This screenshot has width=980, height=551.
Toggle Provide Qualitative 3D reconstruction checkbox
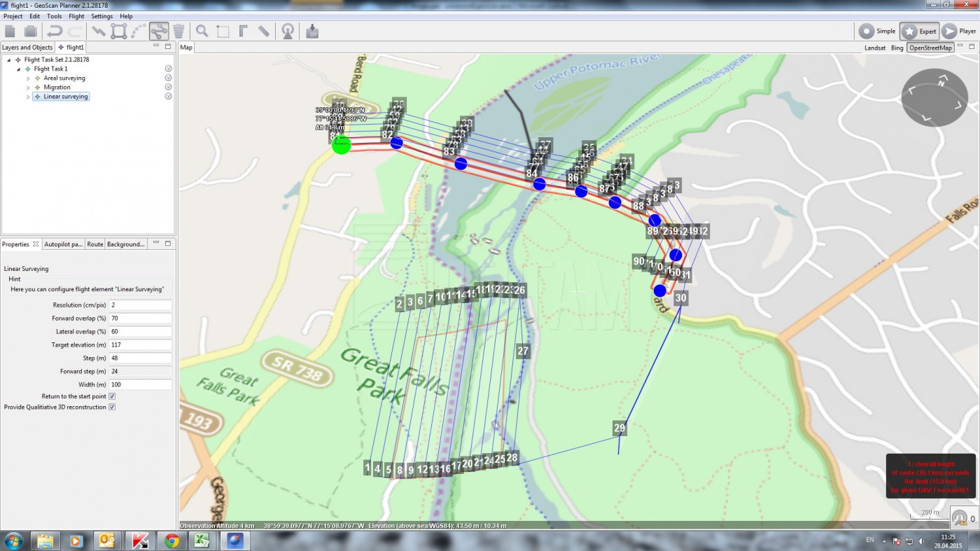coord(112,407)
